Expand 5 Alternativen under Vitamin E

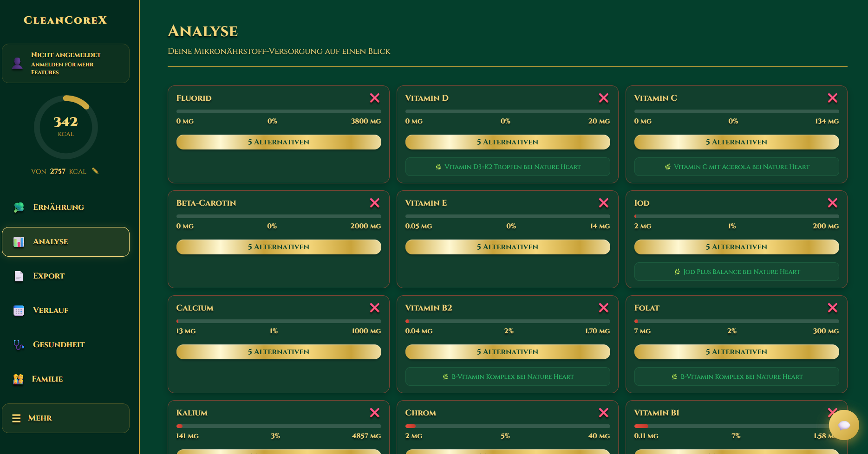(508, 247)
